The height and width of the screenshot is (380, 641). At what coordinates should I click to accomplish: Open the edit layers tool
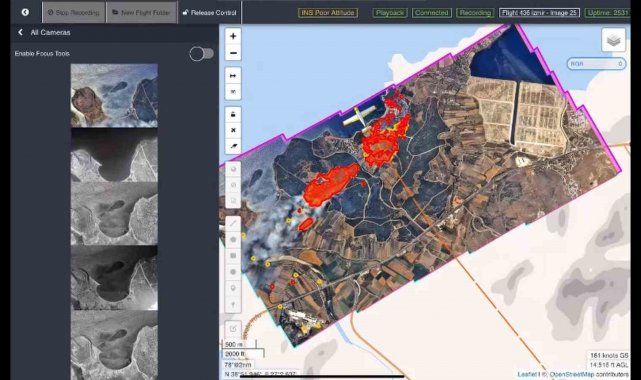tap(233, 329)
